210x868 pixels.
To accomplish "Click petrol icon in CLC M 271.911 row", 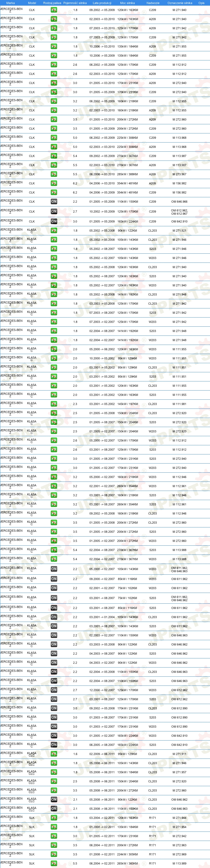I will coord(54,754).
